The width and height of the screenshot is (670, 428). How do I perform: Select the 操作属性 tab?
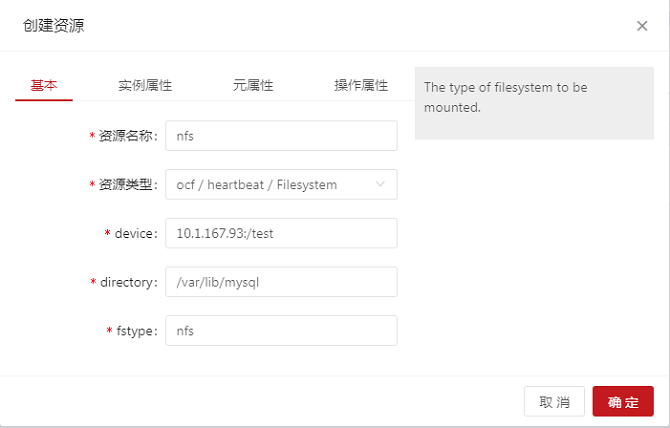tap(360, 85)
